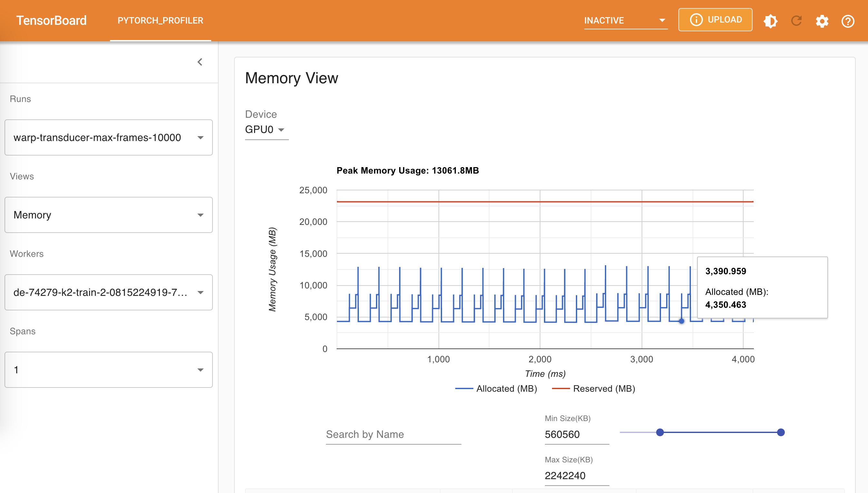Click the collapse sidebar arrow icon
The image size is (868, 493).
click(x=200, y=62)
